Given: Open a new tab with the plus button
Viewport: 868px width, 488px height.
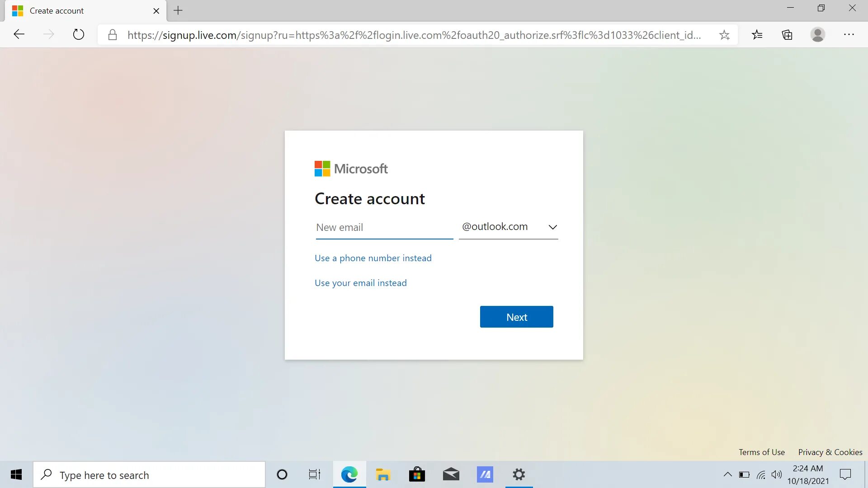Looking at the screenshot, I should (178, 10).
